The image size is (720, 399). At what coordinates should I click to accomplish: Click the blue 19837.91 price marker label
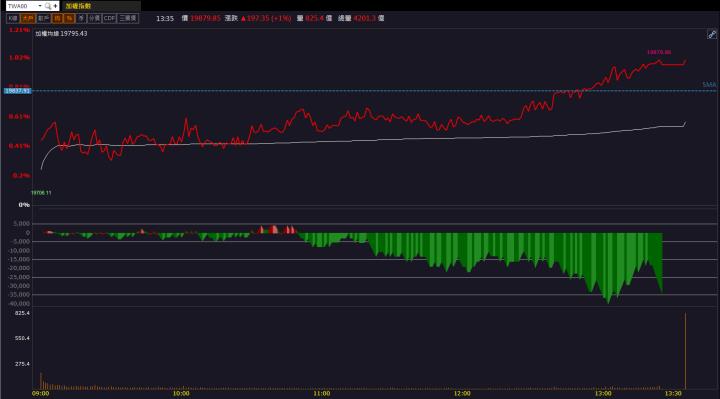pos(17,91)
